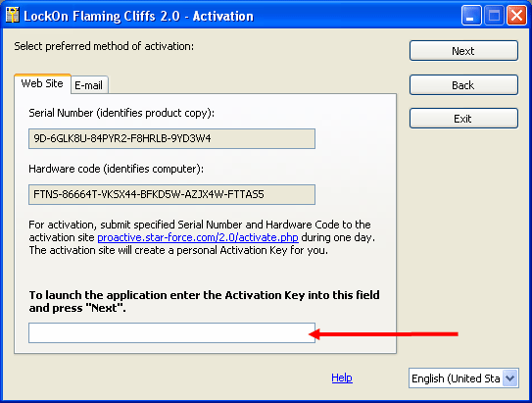Expand the language dropdown arrow
The height and width of the screenshot is (403, 532).
coord(509,378)
